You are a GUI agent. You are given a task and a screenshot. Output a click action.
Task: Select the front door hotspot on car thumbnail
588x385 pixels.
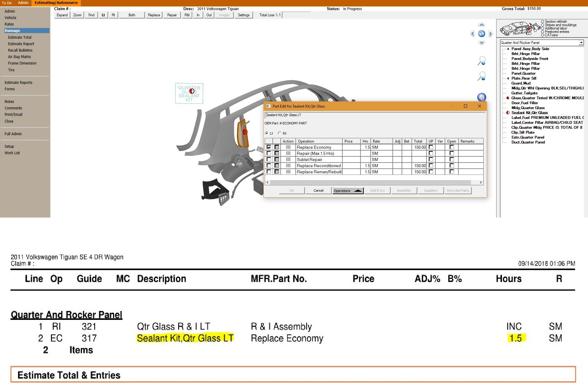519,31
